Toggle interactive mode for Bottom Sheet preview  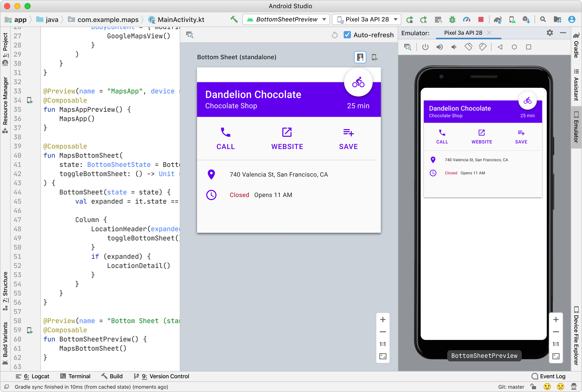tap(360, 57)
